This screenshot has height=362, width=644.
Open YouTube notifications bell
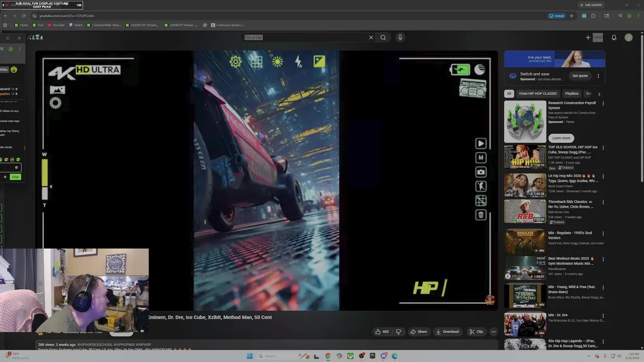(x=614, y=37)
